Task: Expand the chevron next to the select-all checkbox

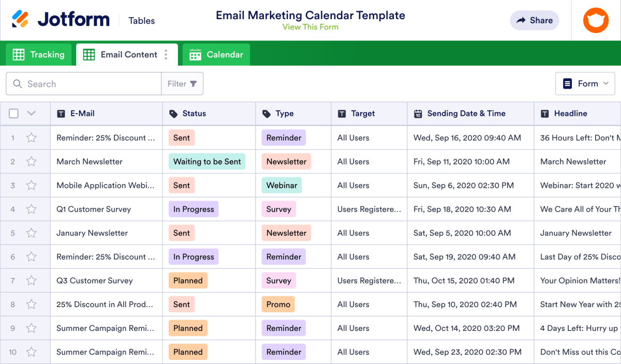Action: tap(31, 113)
